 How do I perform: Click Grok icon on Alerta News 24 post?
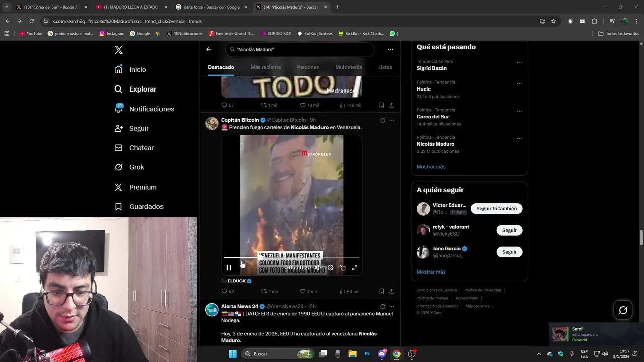click(383, 306)
